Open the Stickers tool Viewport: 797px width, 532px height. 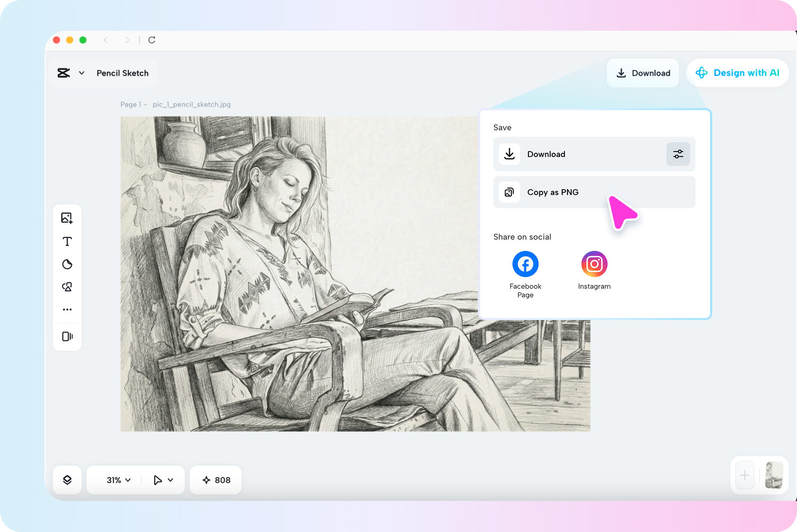tap(67, 264)
